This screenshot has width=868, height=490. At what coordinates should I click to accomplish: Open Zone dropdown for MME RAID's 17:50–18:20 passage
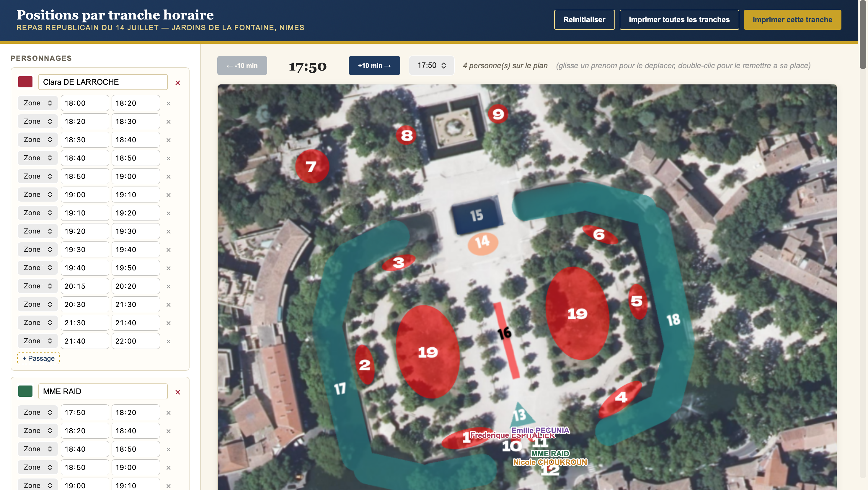38,412
